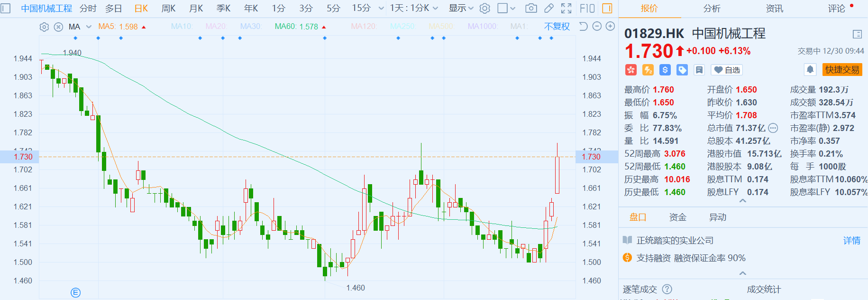The image size is (868, 300).
Task: Toggle MA10 line visibility
Action: (182, 27)
